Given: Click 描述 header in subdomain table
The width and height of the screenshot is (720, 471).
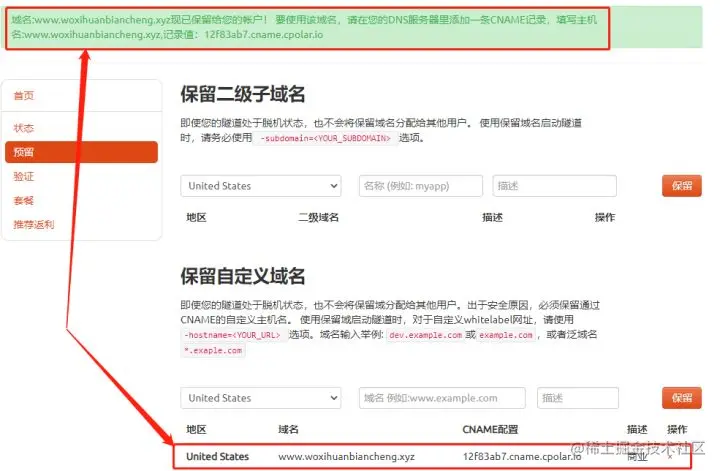Looking at the screenshot, I should pos(493,218).
